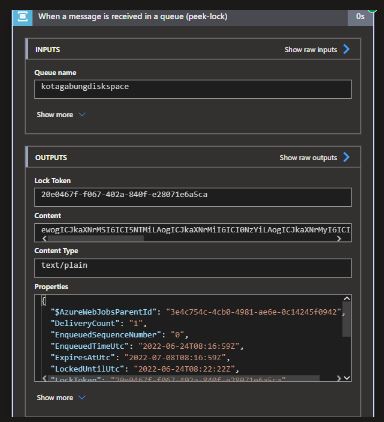Click Properties horizontal scrollbar right arrow

[339, 378]
